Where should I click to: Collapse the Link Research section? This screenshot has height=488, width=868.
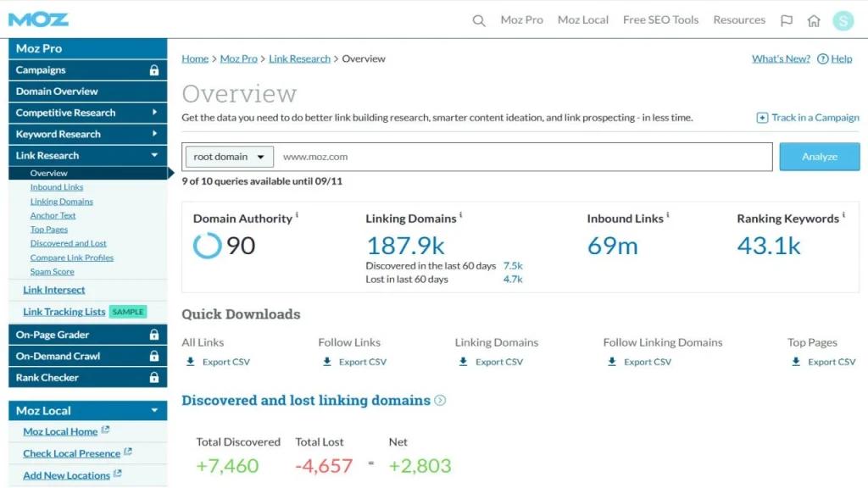[x=154, y=156]
